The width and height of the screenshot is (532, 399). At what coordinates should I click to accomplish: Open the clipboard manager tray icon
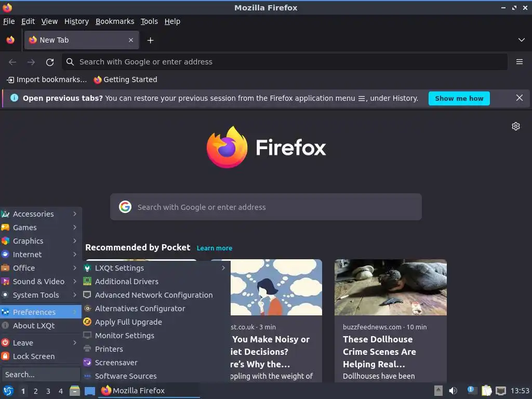pyautogui.click(x=486, y=391)
